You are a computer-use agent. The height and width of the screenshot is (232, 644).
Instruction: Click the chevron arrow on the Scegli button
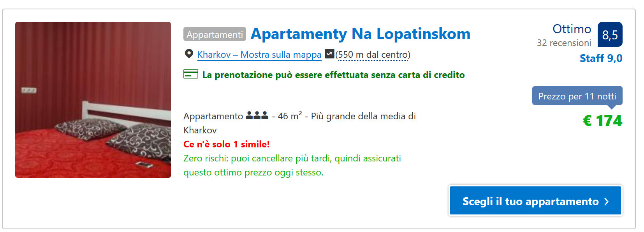click(606, 202)
